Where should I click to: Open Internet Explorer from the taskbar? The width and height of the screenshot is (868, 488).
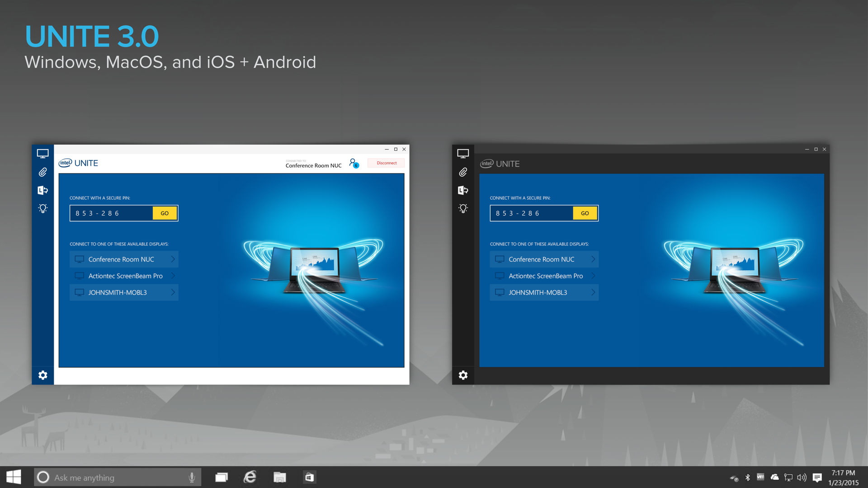[250, 478]
